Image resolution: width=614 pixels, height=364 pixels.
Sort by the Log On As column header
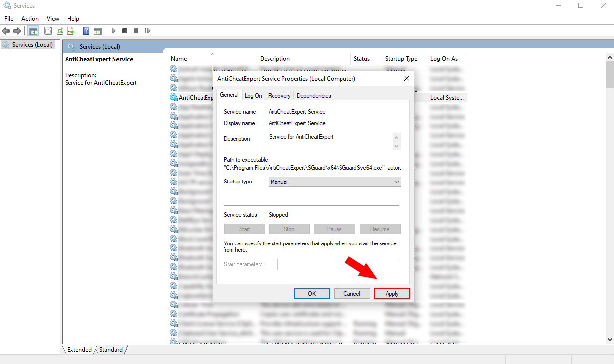point(447,59)
